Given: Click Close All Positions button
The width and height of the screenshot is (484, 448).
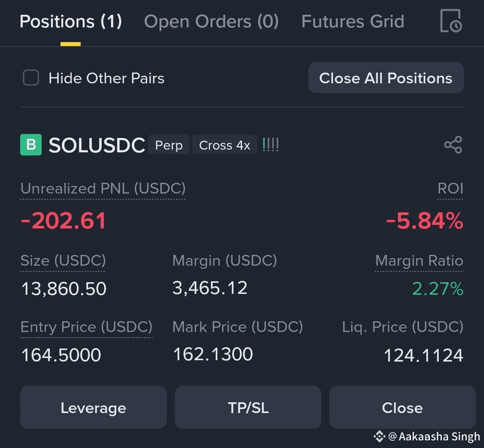Looking at the screenshot, I should (x=386, y=78).
